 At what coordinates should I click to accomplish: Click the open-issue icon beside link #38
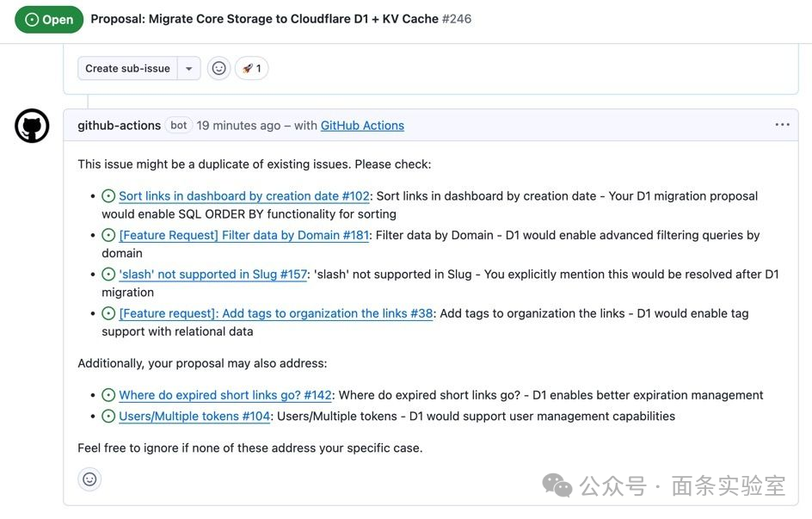(108, 312)
